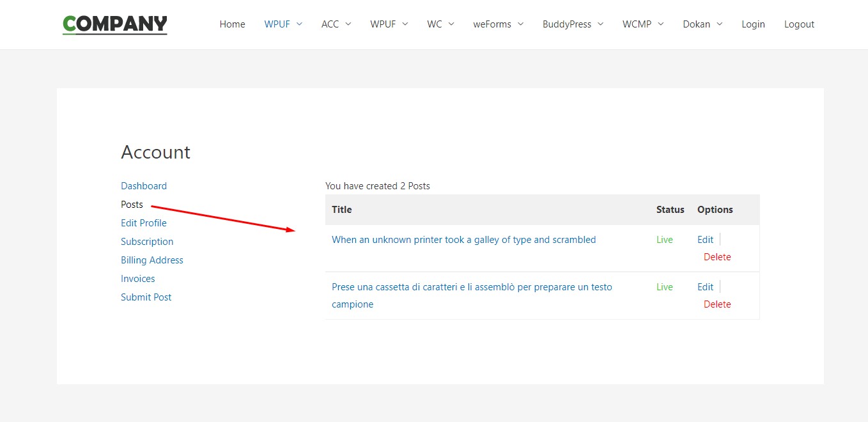This screenshot has height=422, width=868.
Task: Expand the ACC menu chevron
Action: (348, 24)
